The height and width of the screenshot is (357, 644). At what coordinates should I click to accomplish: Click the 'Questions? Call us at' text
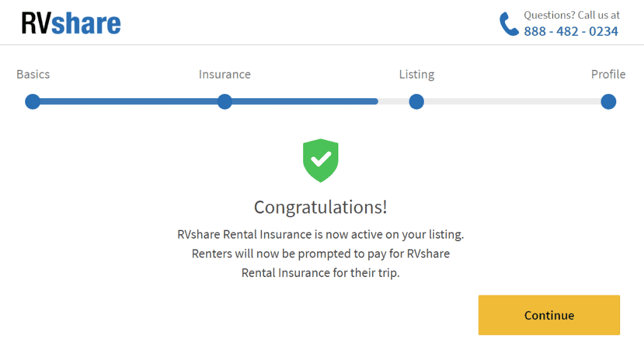[x=572, y=15]
